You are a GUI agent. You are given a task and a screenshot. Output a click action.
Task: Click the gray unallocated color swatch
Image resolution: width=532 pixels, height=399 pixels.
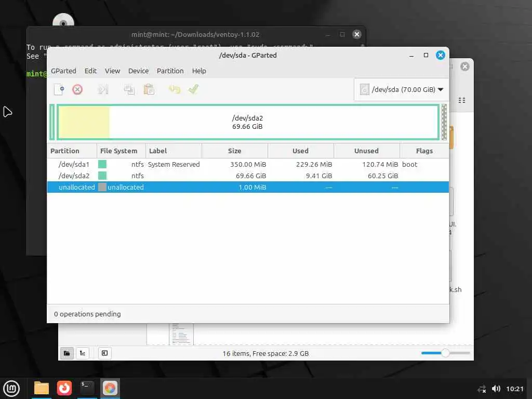click(102, 187)
